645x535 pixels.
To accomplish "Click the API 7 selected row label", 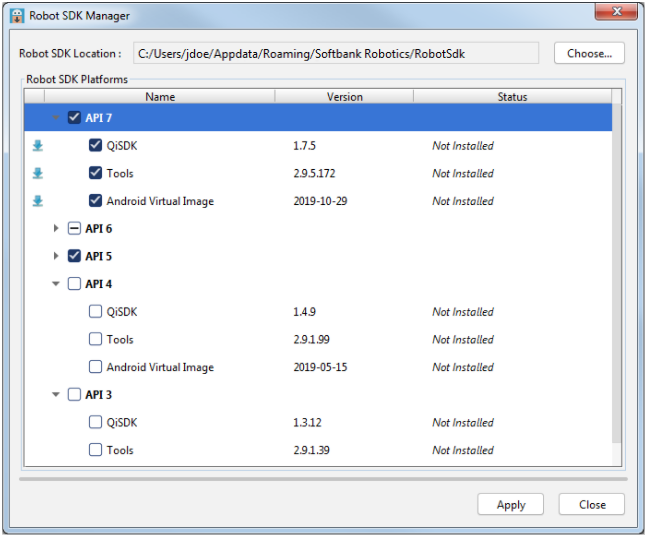I will (98, 118).
